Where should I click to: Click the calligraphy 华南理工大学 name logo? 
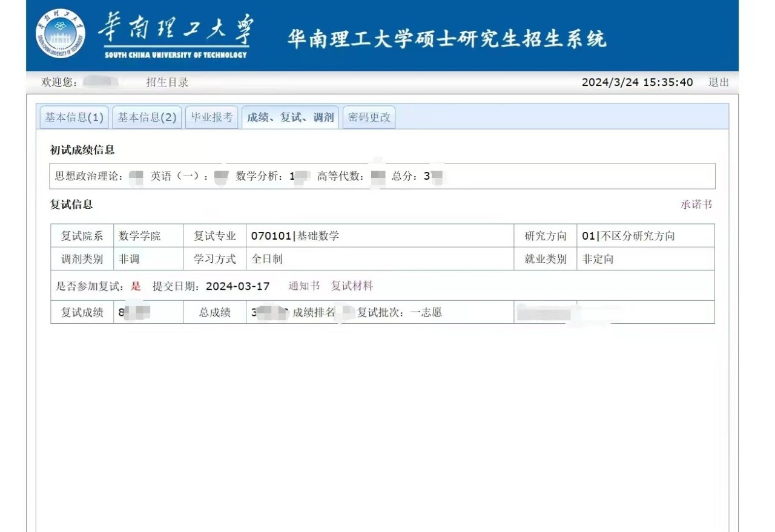(x=176, y=34)
